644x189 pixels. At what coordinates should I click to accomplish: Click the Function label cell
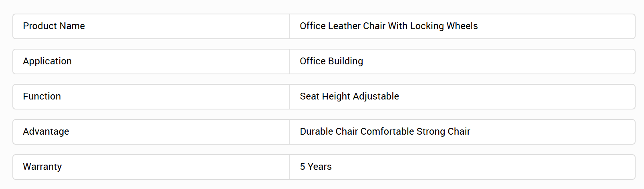pyautogui.click(x=151, y=97)
